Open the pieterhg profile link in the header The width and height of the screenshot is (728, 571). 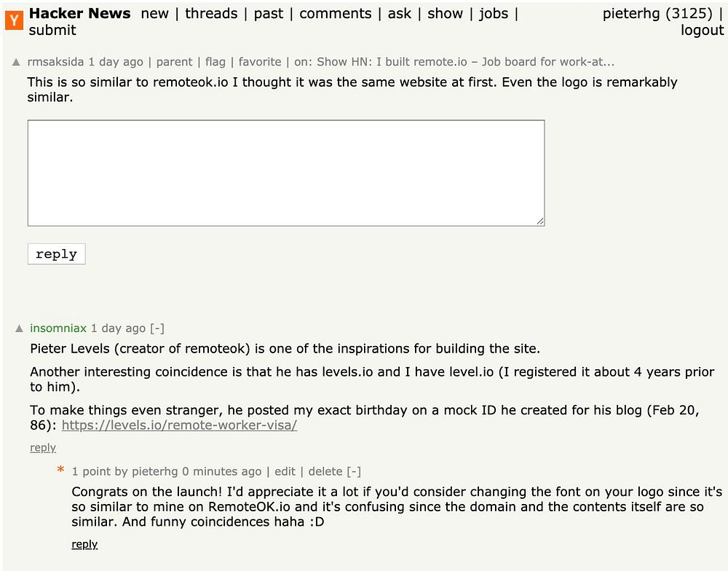[x=631, y=14]
